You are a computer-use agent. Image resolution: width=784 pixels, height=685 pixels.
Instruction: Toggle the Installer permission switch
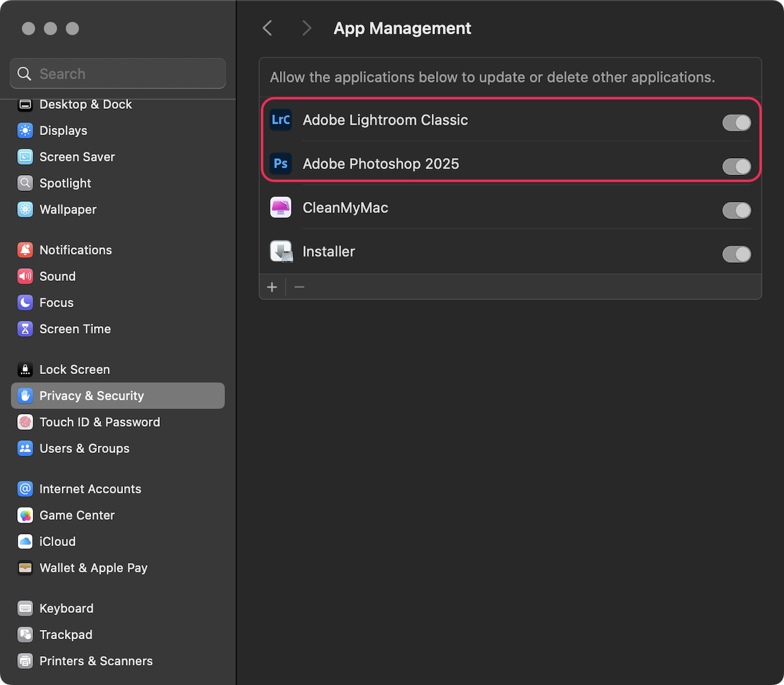(737, 254)
